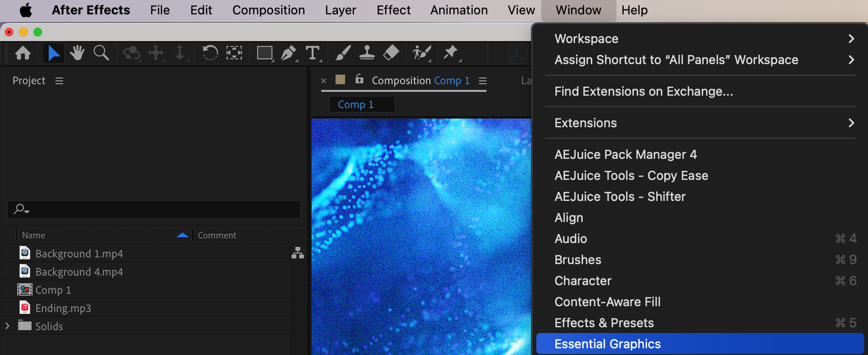Toggle Name column sort direction arrow
Viewport: 868px width, 355px height.
tap(183, 235)
